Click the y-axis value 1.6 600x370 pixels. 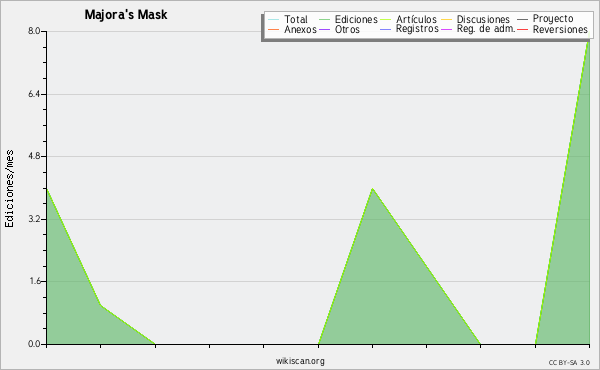pyautogui.click(x=34, y=281)
